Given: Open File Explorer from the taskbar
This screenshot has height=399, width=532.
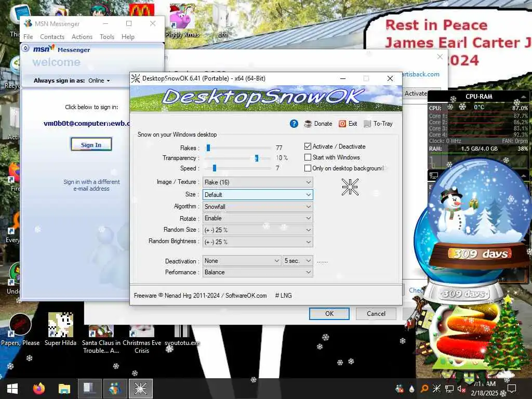Looking at the screenshot, I should tap(64, 389).
